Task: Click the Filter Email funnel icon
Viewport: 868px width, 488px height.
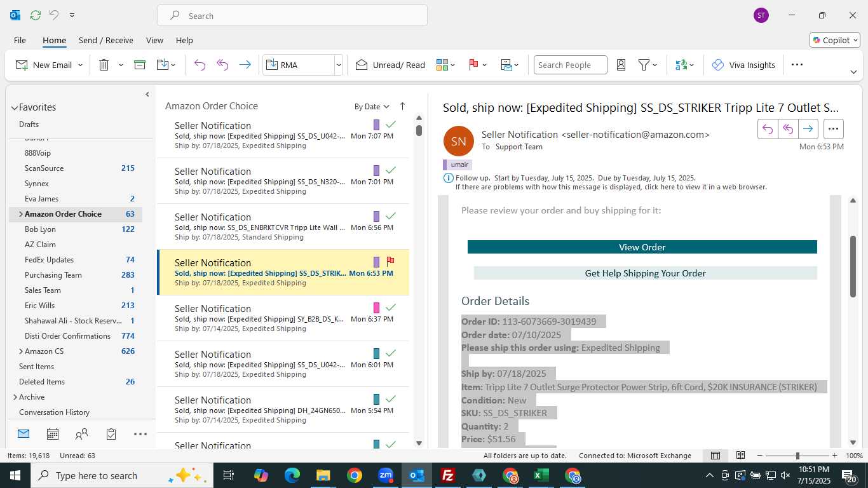Action: pos(644,65)
